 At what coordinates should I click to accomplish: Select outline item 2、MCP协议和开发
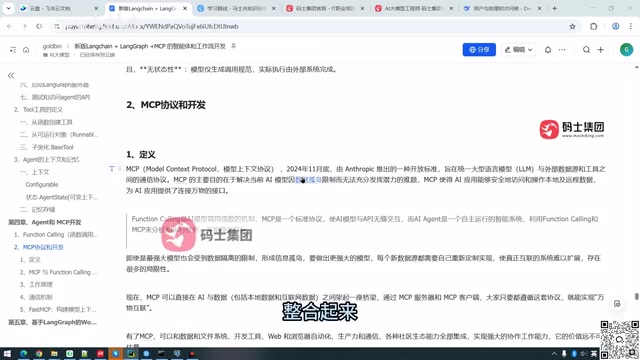(38, 247)
